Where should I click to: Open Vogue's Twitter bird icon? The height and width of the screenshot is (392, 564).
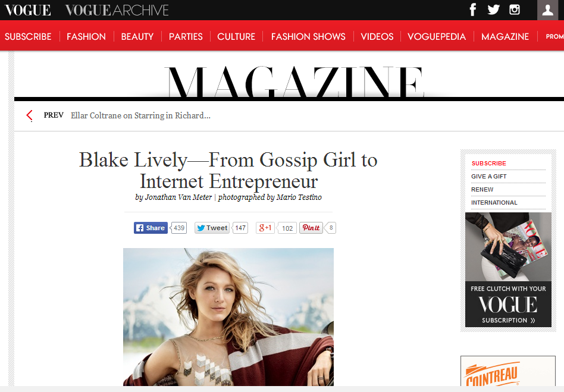coord(494,10)
